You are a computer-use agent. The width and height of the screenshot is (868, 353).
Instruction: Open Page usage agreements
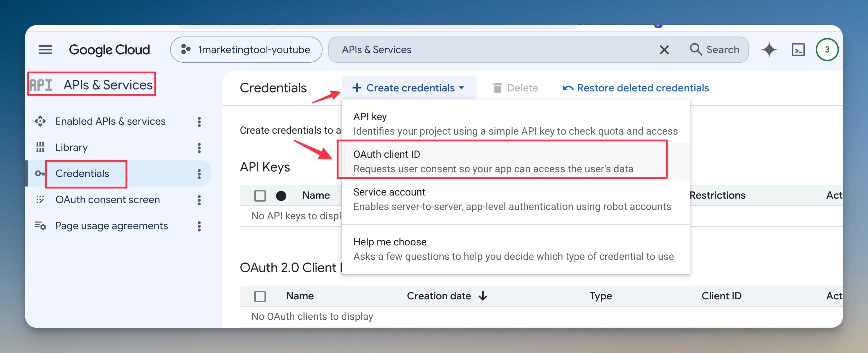coord(111,226)
